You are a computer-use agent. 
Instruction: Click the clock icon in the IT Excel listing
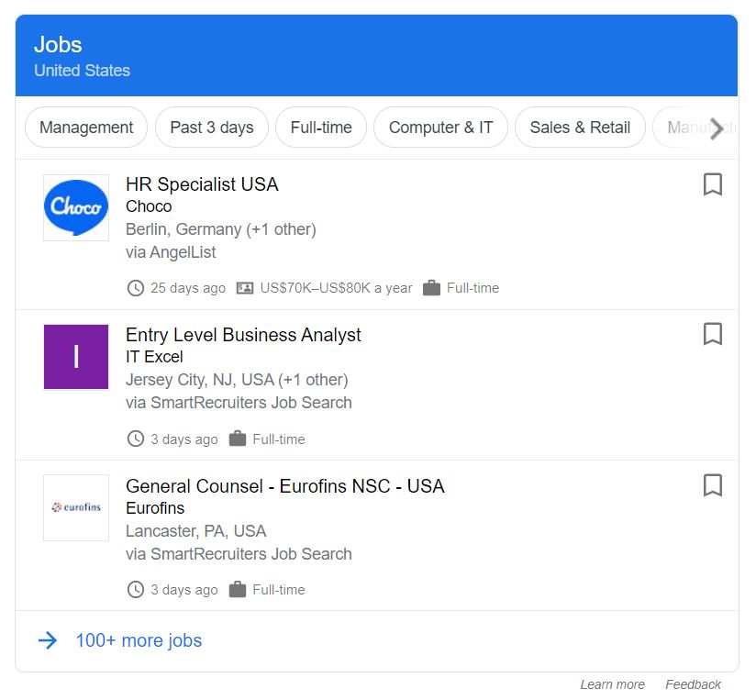click(x=136, y=439)
